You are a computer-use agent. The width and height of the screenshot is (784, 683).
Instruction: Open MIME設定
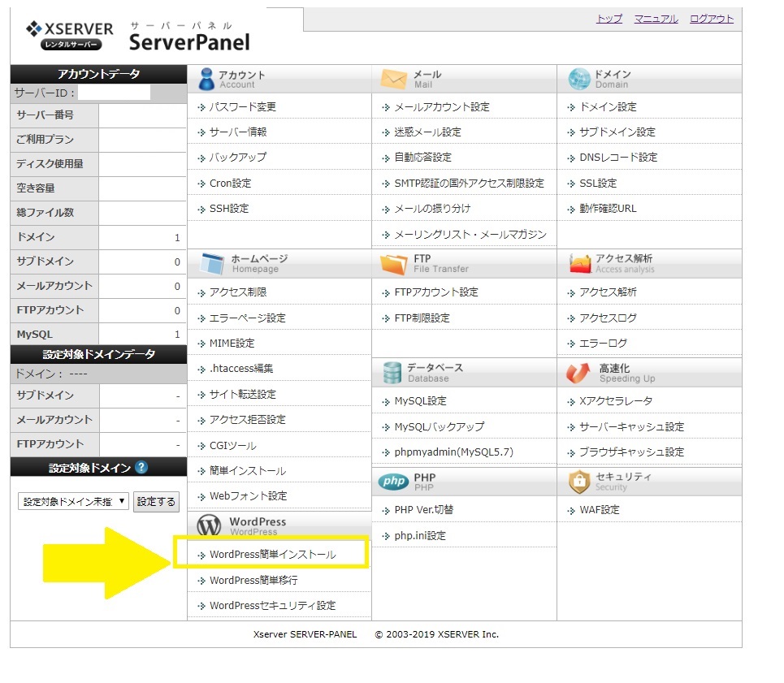[x=232, y=344]
